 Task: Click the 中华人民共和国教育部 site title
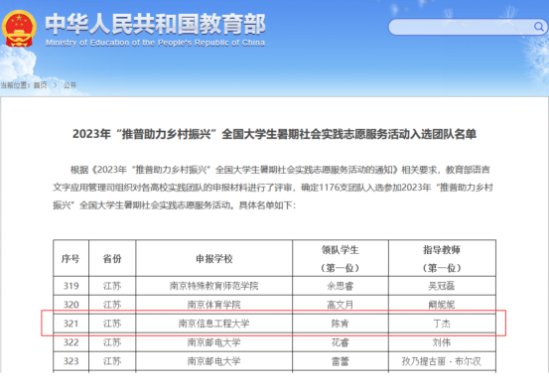pos(155,24)
